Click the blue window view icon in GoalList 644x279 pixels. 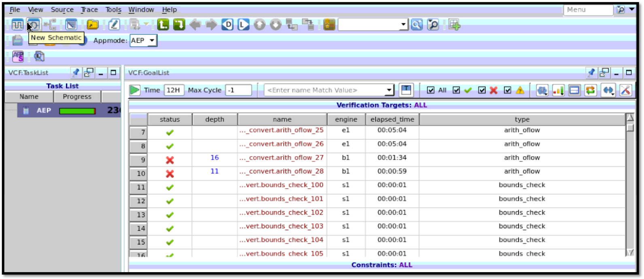pyautogui.click(x=574, y=90)
